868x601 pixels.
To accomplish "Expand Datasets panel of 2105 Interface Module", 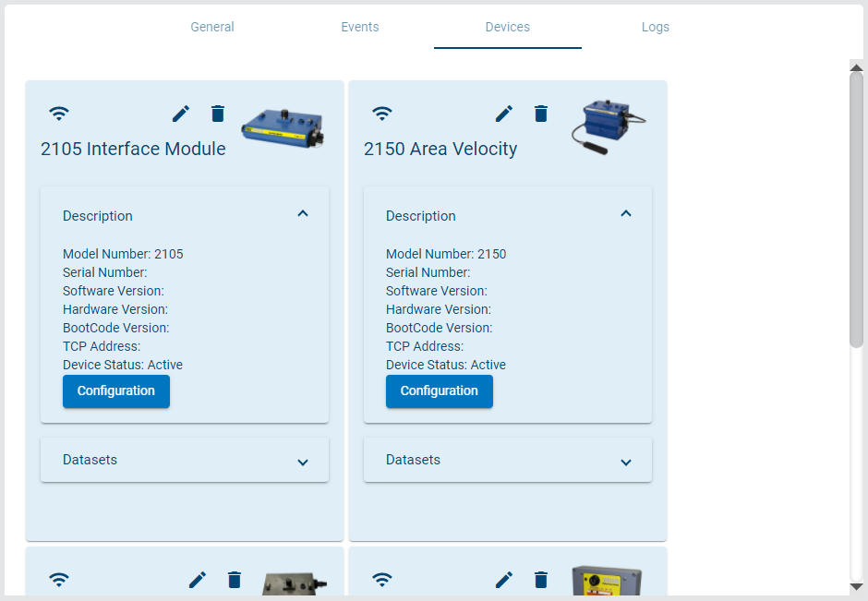I will coord(303,463).
